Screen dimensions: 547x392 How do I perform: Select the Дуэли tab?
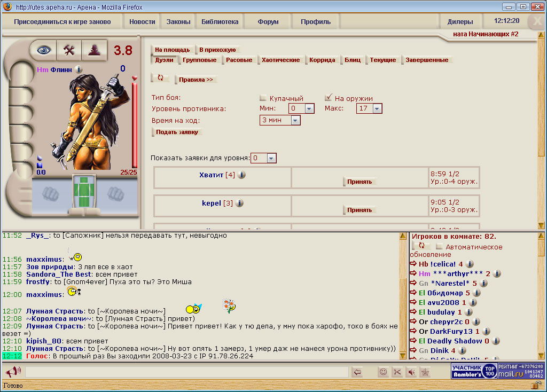click(164, 60)
